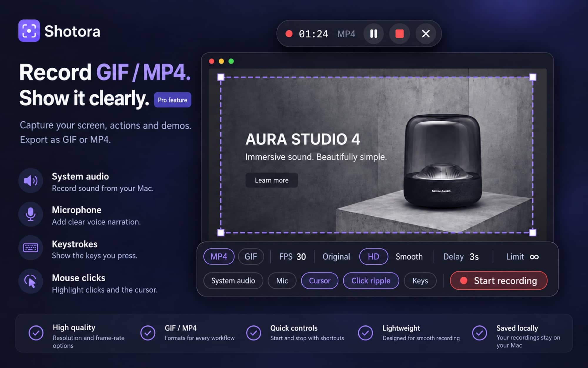This screenshot has height=368, width=588.
Task: Click the Microphone feature icon
Action: coord(31,214)
